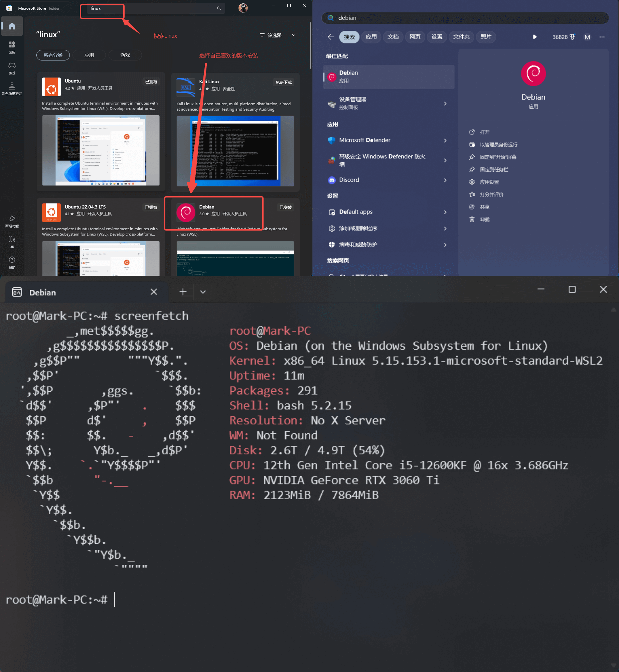The height and width of the screenshot is (672, 619).
Task: Click the Kali Linux app title
Action: pyautogui.click(x=210, y=82)
